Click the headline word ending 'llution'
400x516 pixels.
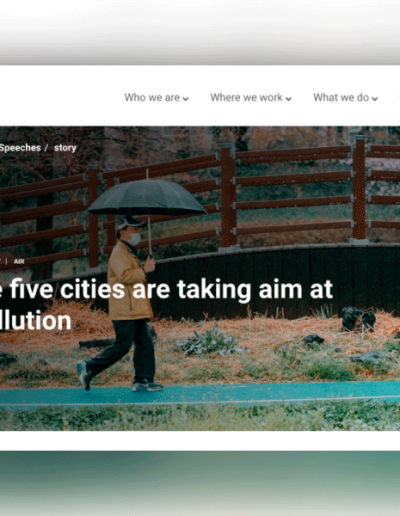click(x=36, y=321)
